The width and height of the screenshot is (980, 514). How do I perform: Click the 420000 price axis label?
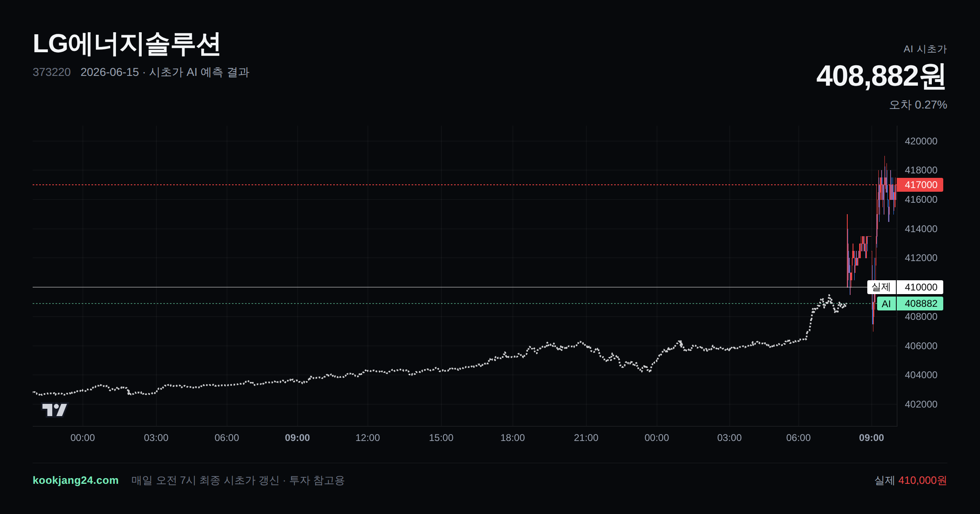(x=921, y=141)
